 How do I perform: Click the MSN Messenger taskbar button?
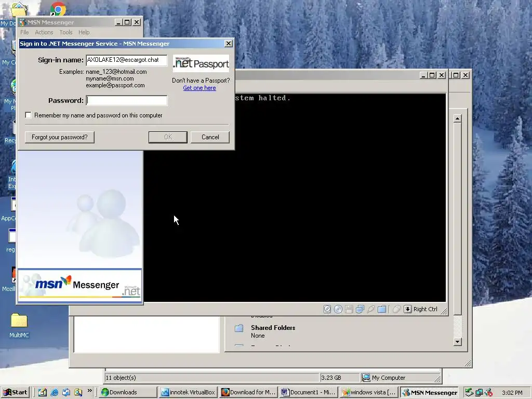(430, 392)
